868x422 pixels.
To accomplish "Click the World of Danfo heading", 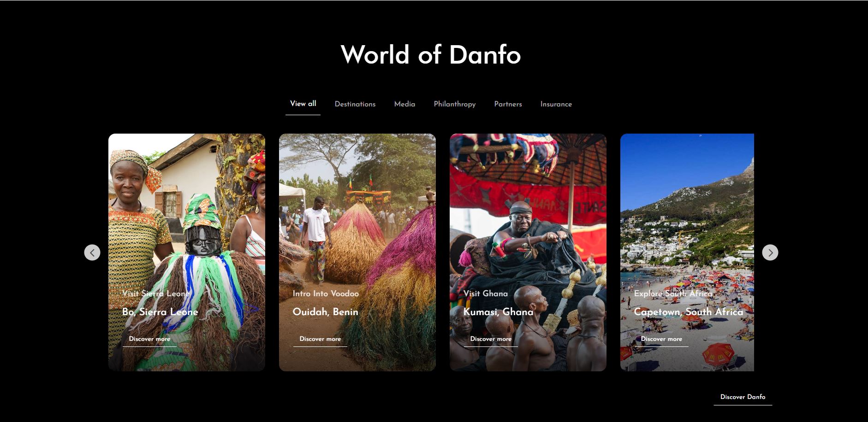I will (x=431, y=55).
